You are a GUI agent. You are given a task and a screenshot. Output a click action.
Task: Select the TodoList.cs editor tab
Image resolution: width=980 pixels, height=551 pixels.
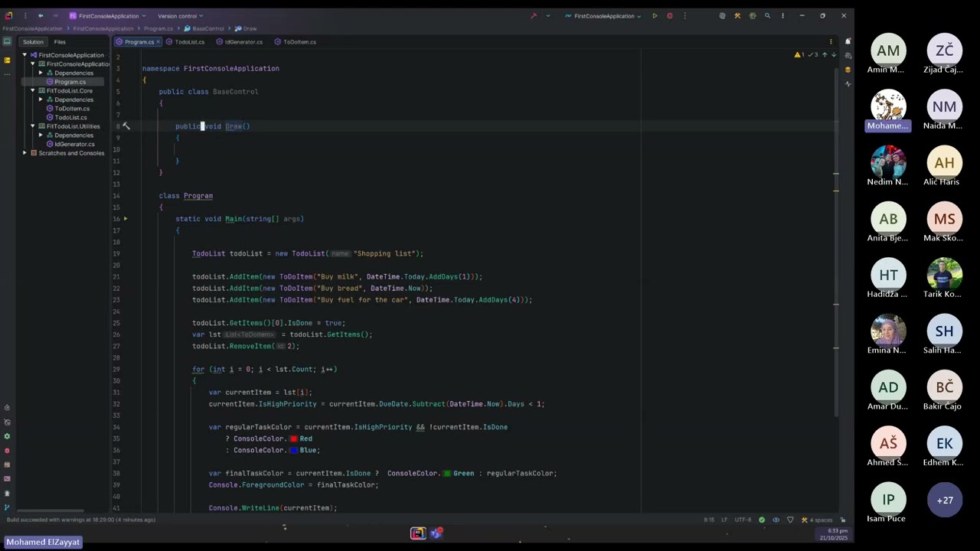tap(186, 42)
